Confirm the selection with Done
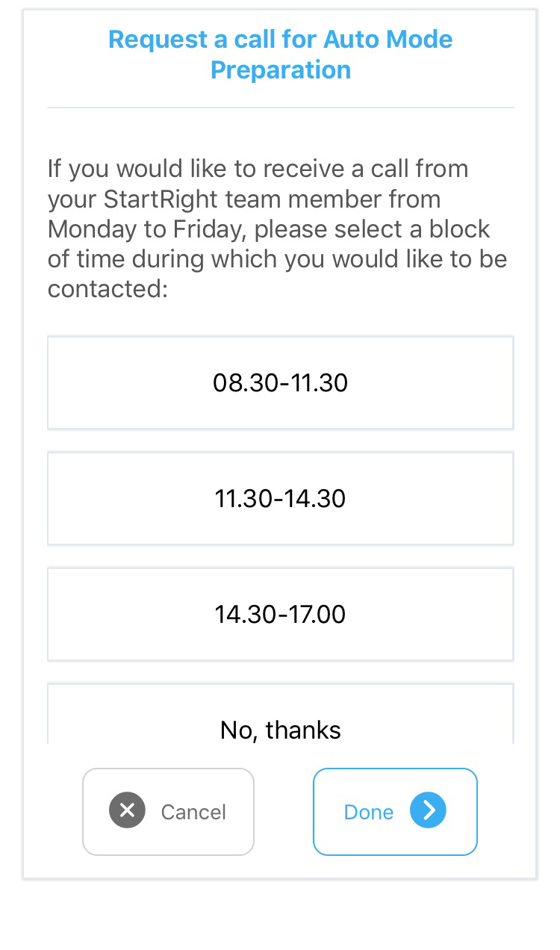560x950 pixels. click(x=394, y=811)
